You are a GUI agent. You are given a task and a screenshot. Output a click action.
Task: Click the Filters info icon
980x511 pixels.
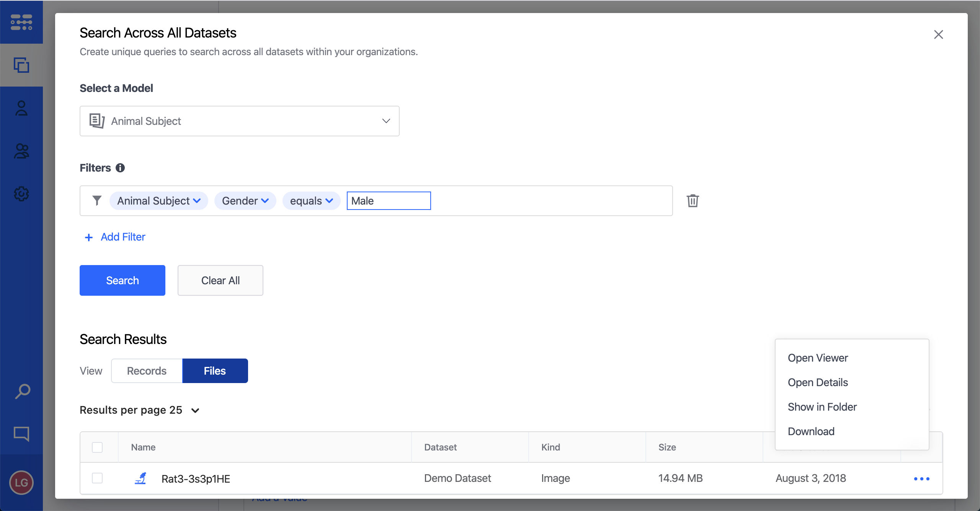click(x=120, y=168)
